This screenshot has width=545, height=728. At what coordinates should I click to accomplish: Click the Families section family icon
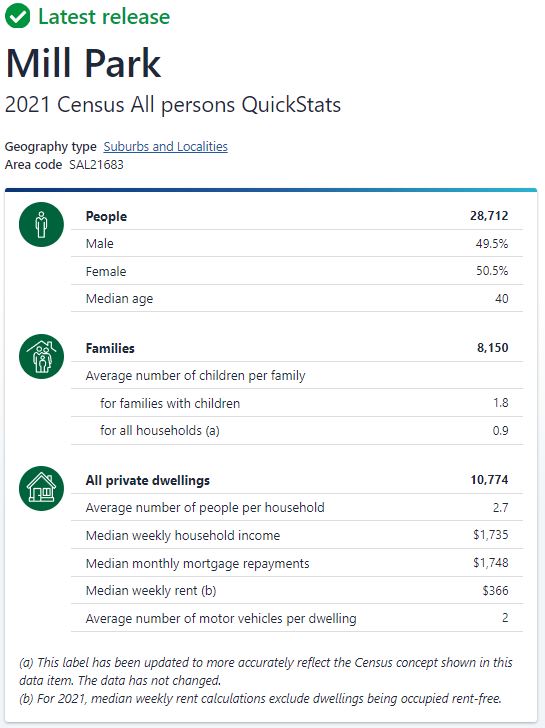[x=41, y=356]
